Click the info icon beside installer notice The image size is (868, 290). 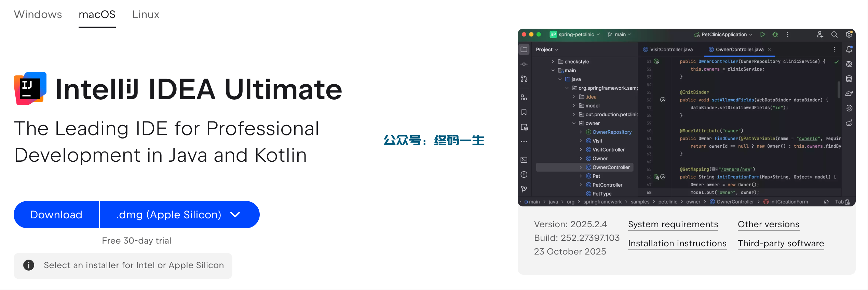29,265
